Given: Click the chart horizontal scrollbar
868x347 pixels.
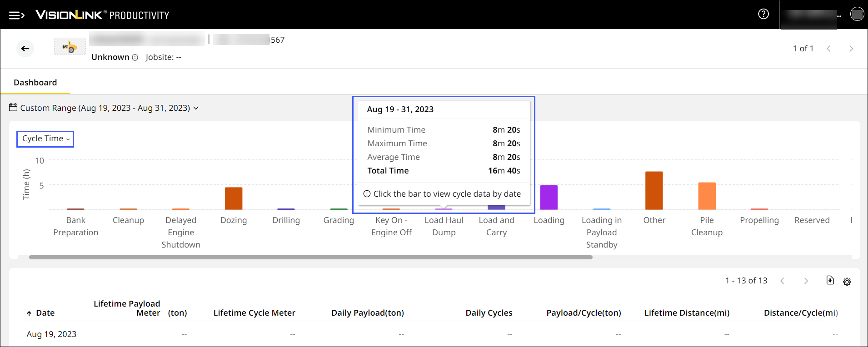Looking at the screenshot, I should click(311, 257).
